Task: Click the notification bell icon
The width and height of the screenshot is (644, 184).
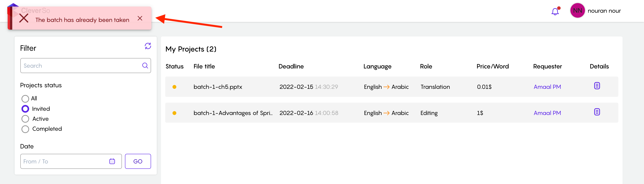Action: click(x=555, y=12)
